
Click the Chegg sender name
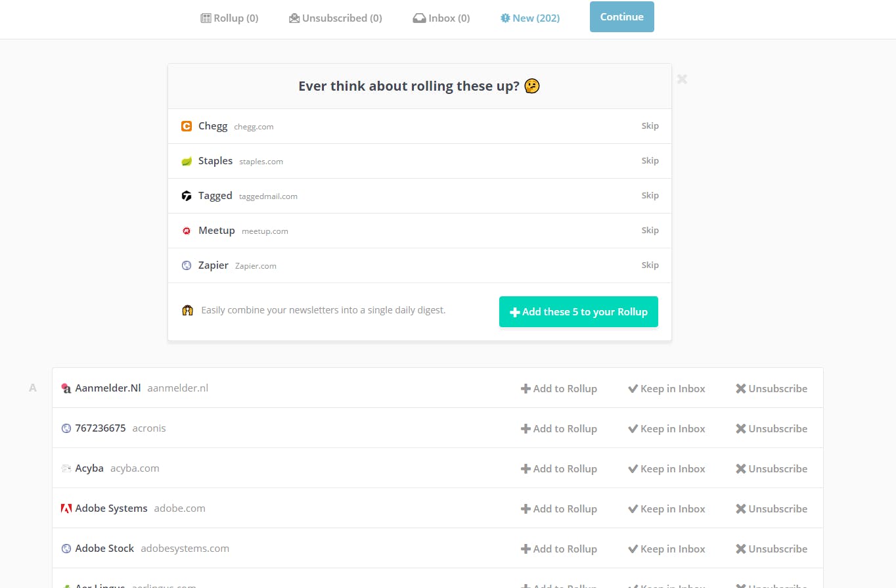[x=213, y=126]
